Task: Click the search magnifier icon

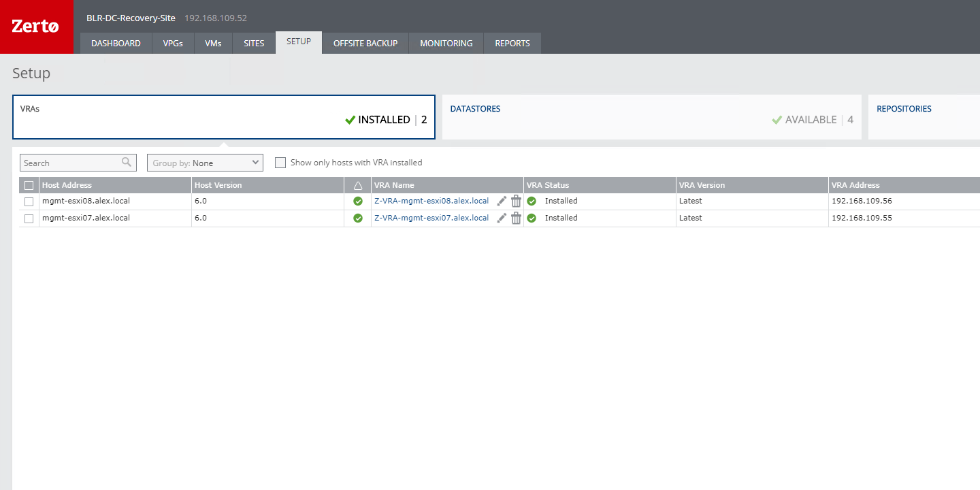Action: click(127, 163)
